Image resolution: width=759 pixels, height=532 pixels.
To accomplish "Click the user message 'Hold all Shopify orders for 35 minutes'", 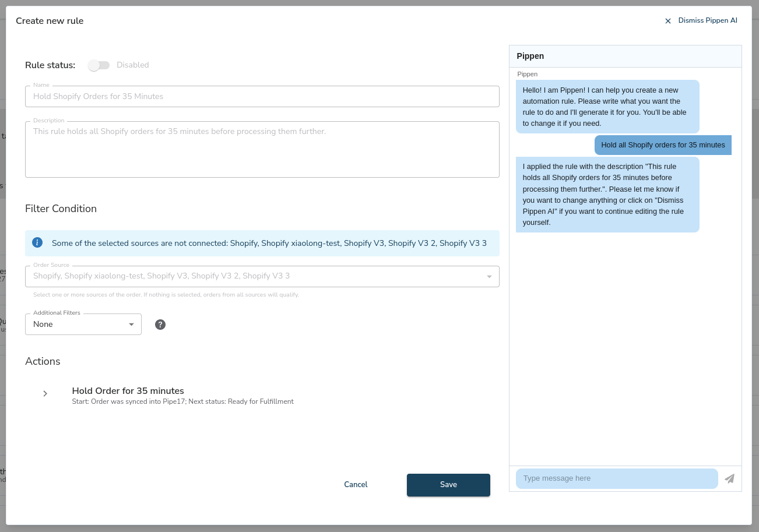I will (x=663, y=145).
